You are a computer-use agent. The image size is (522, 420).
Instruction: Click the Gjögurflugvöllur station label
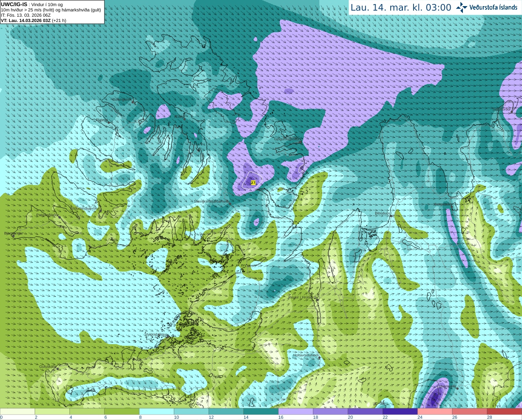pos(287,139)
